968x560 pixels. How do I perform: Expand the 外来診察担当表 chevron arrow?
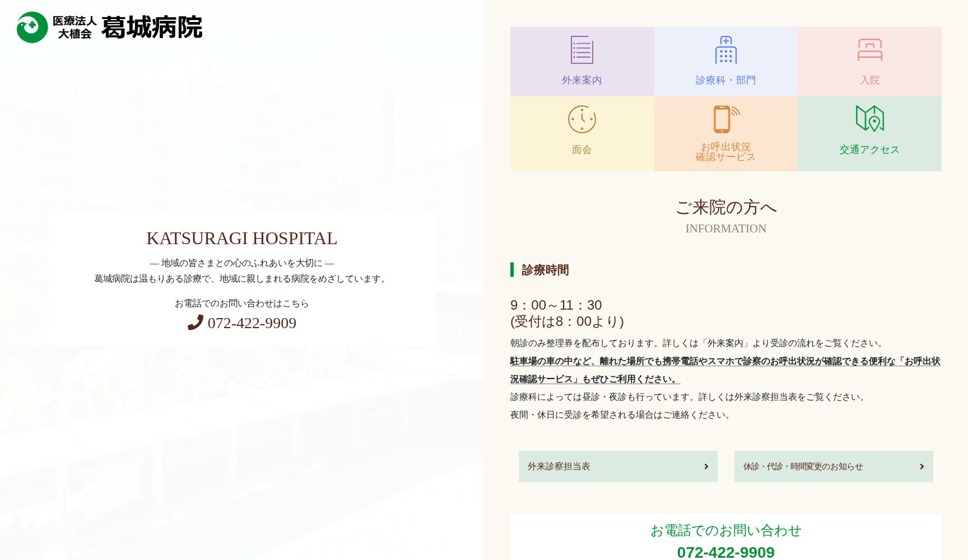pos(705,466)
